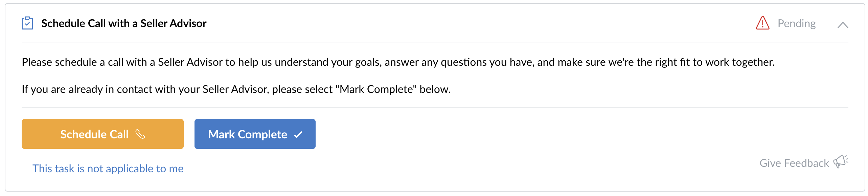This screenshot has width=868, height=196.
Task: Click the sentence starting "If you are already"
Action: tap(236, 89)
